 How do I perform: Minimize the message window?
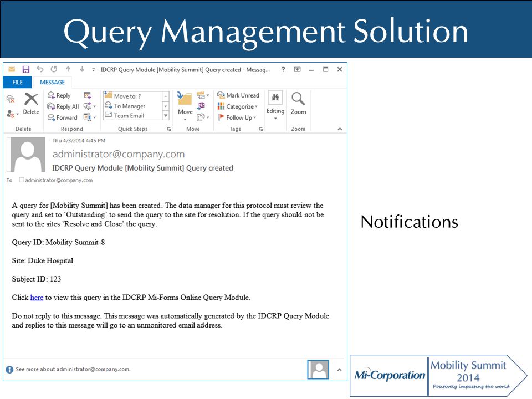click(x=311, y=70)
